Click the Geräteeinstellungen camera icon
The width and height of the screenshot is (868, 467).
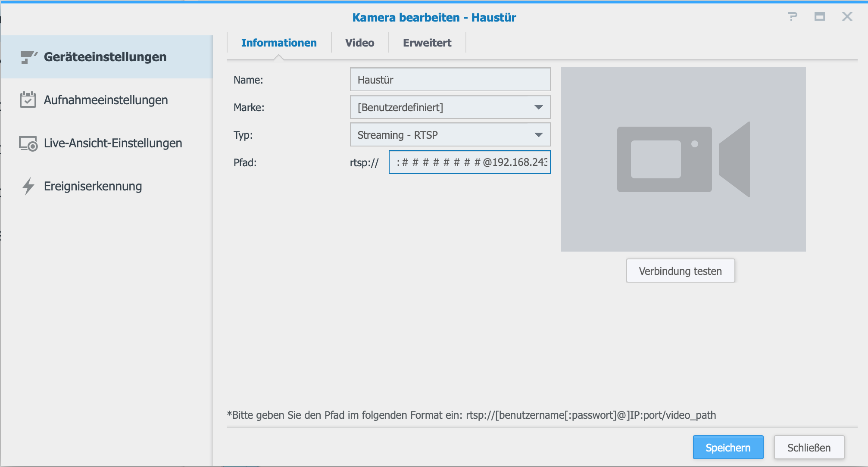[x=29, y=57]
